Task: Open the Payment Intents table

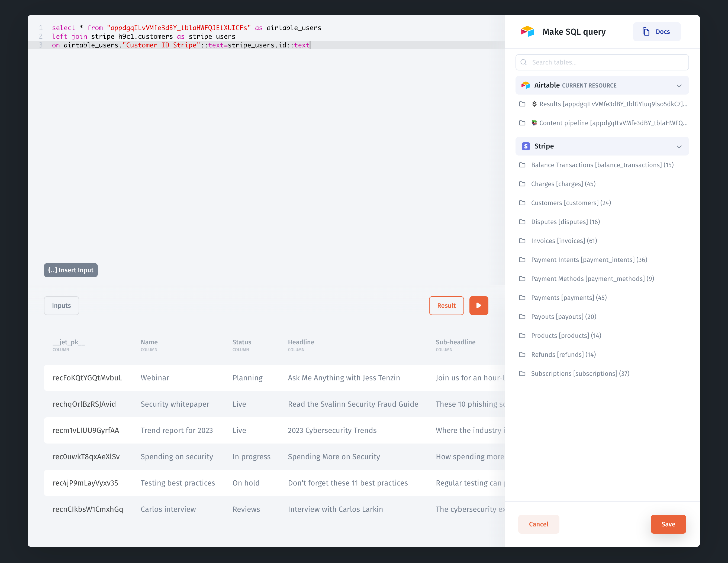Action: point(602,260)
